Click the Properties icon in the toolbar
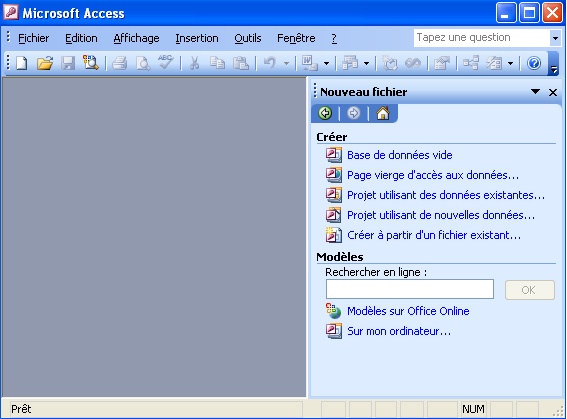The width and height of the screenshot is (567, 419). (442, 63)
